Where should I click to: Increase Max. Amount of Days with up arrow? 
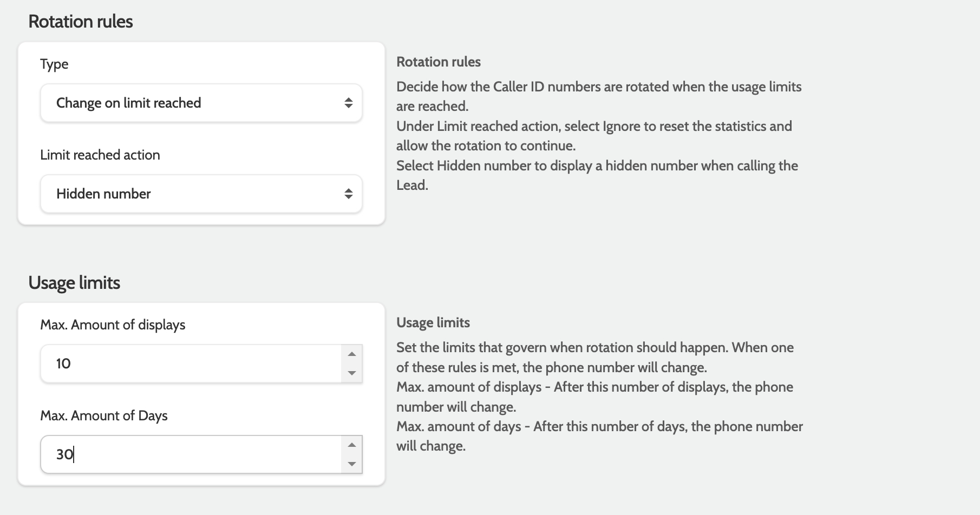(x=352, y=445)
